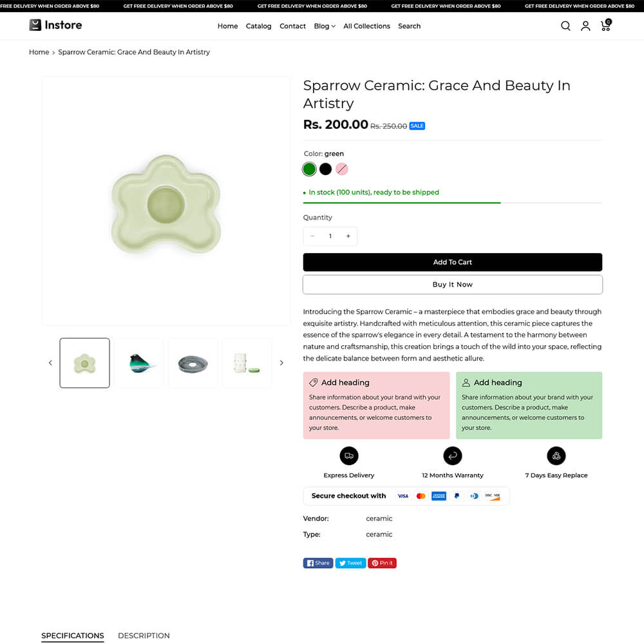Screen dimensions: 644x644
Task: Open the search magnifier icon
Action: tap(565, 26)
